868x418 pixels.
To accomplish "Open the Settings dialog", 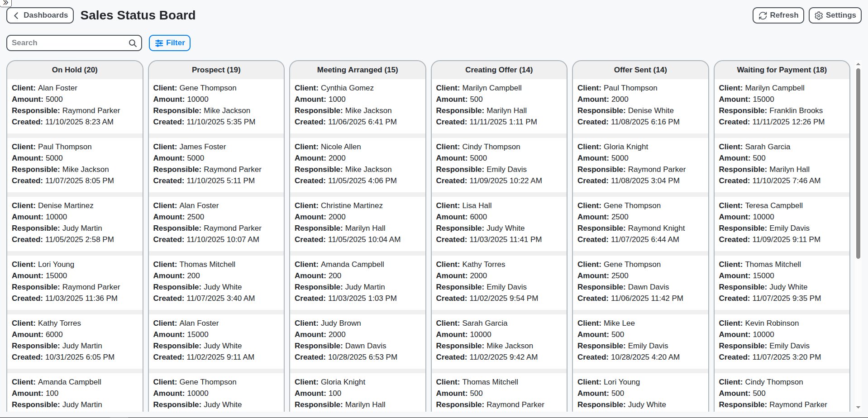I will click(835, 15).
